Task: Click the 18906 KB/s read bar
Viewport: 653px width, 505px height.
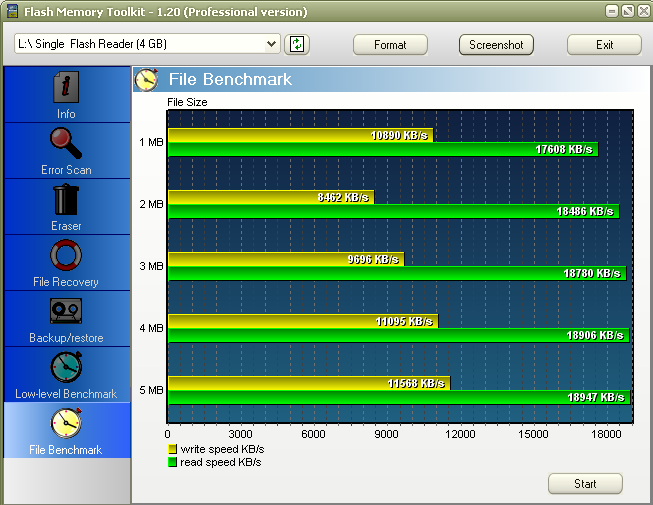Action: [399, 335]
